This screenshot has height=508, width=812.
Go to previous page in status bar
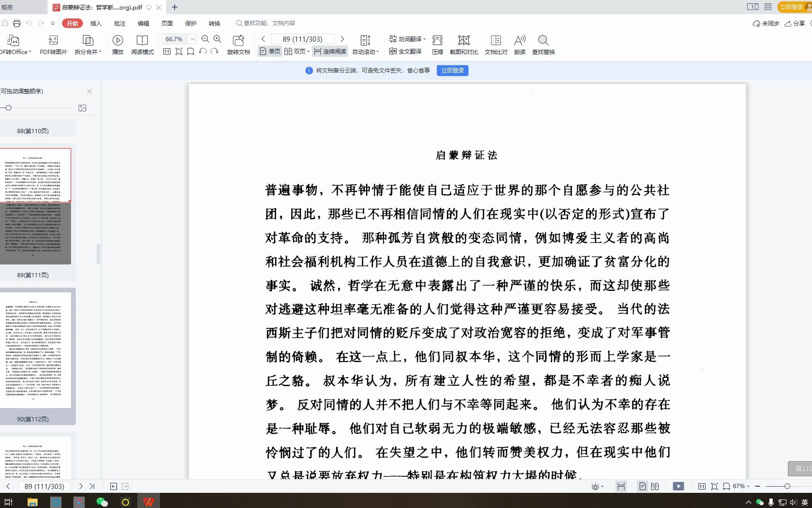click(x=8, y=486)
